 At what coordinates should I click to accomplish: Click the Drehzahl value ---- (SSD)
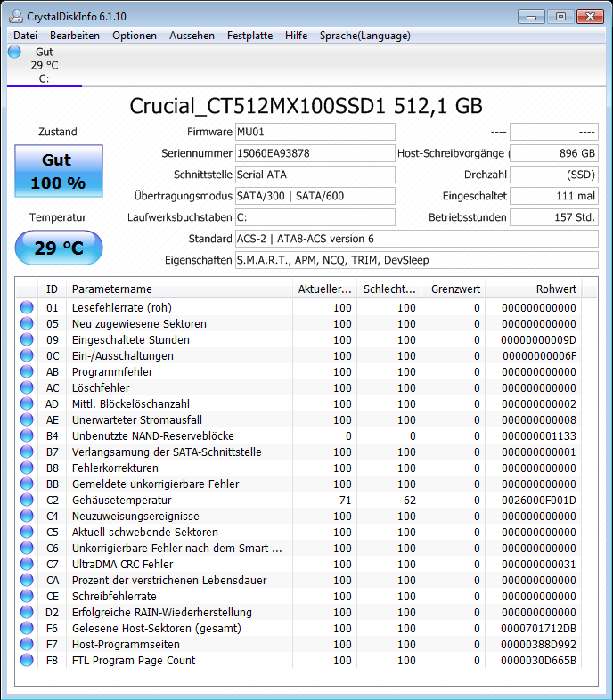tap(553, 175)
